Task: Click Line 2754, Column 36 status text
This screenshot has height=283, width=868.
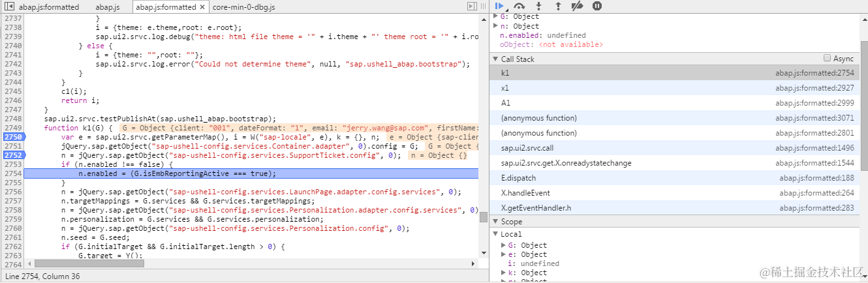Action: [43, 277]
